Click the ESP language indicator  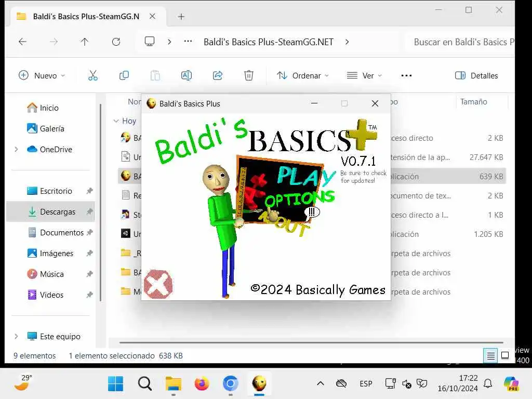(366, 384)
